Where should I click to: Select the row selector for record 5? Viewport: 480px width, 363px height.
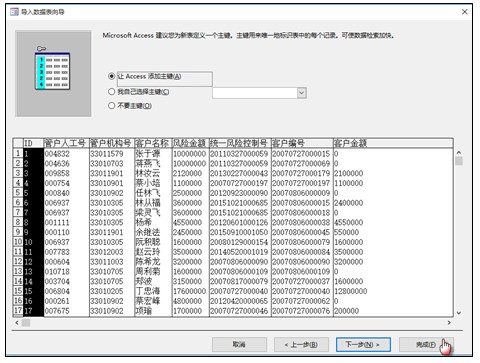pos(18,193)
